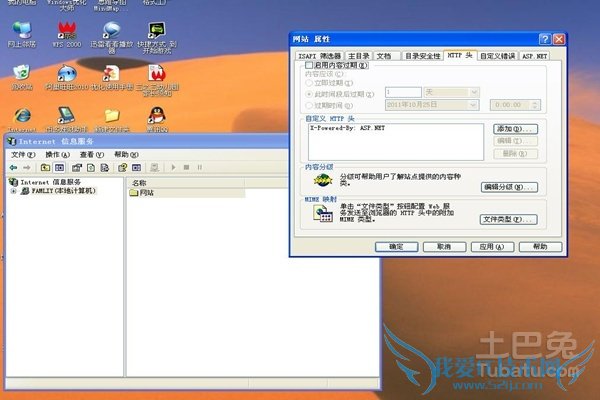The width and height of the screenshot is (600, 400).
Task: Switch to the 自定义错误 tab
Action: click(x=497, y=56)
